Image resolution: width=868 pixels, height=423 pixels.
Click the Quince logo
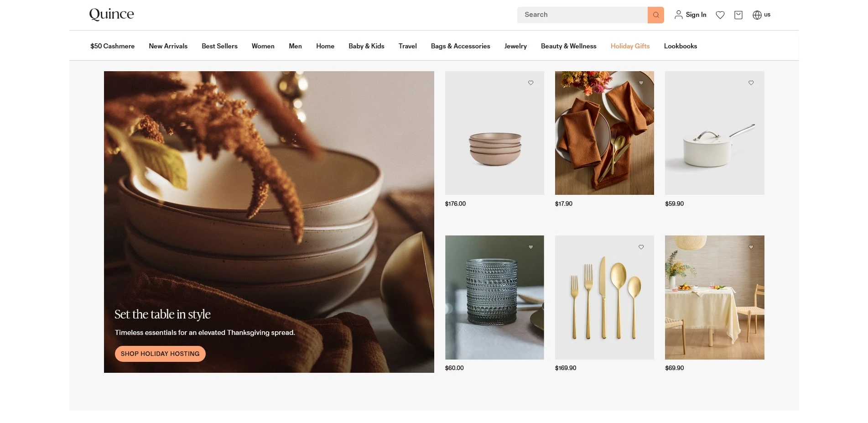(x=112, y=15)
